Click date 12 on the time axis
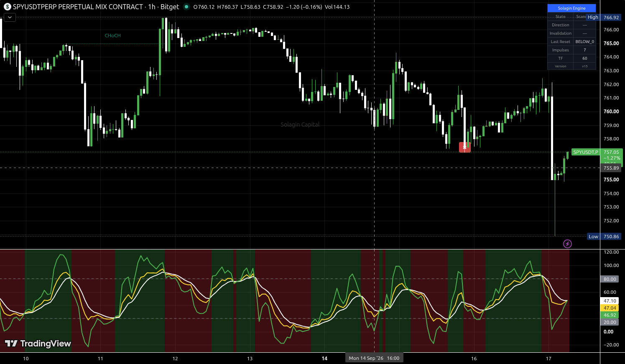This screenshot has width=625, height=364. tap(175, 359)
